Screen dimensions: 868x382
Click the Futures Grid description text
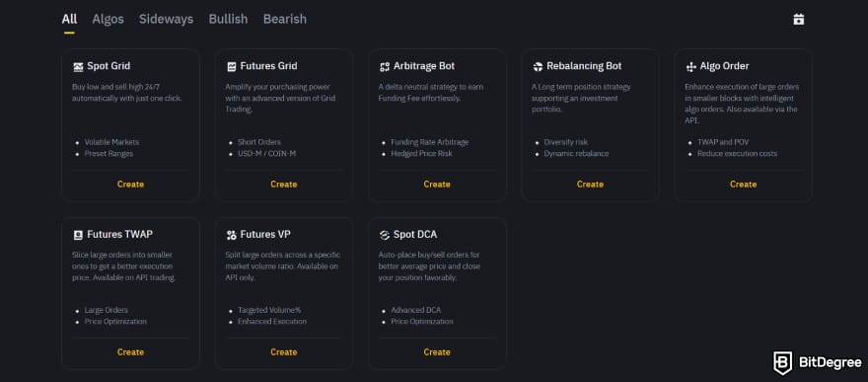pyautogui.click(x=280, y=98)
